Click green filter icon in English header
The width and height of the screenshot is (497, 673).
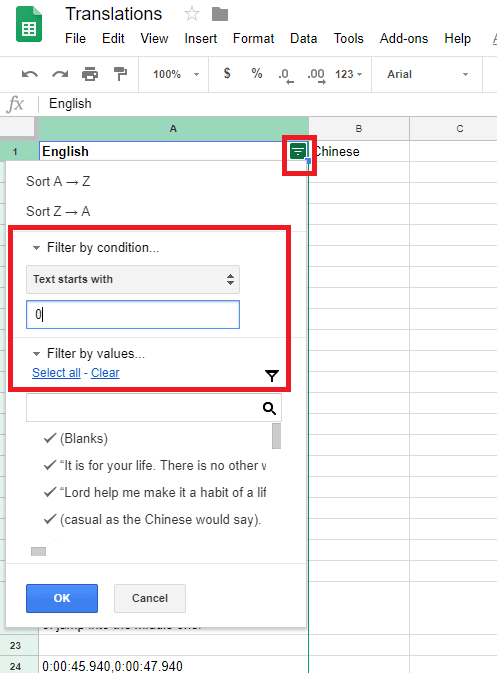[x=298, y=151]
